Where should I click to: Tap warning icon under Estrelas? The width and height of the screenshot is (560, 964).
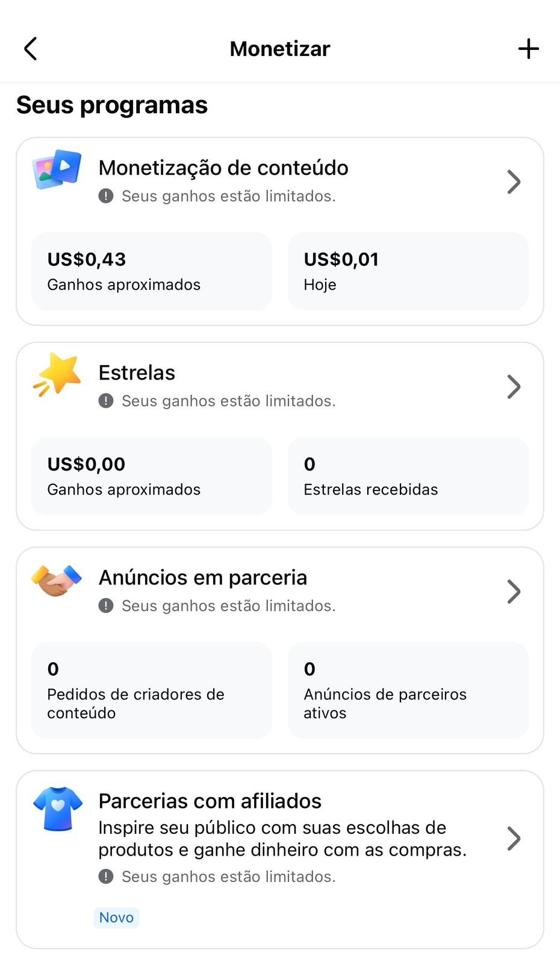click(x=106, y=401)
